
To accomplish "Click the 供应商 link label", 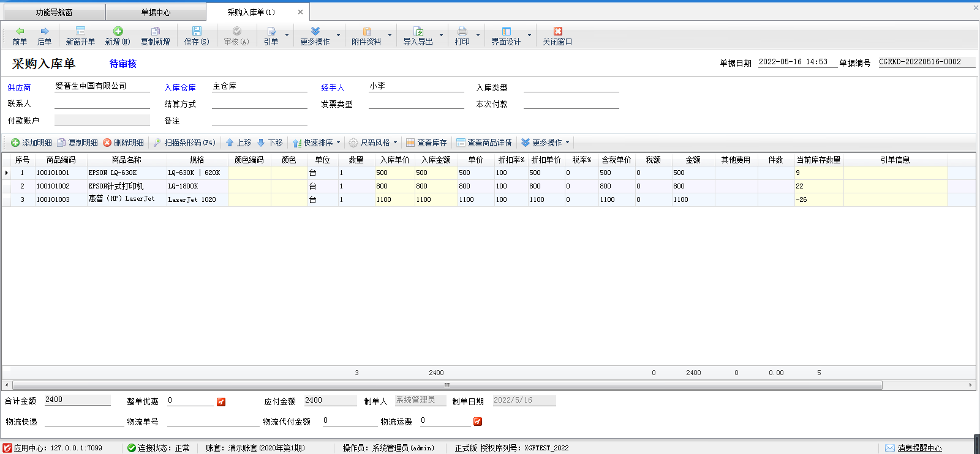I will pyautogui.click(x=20, y=87).
